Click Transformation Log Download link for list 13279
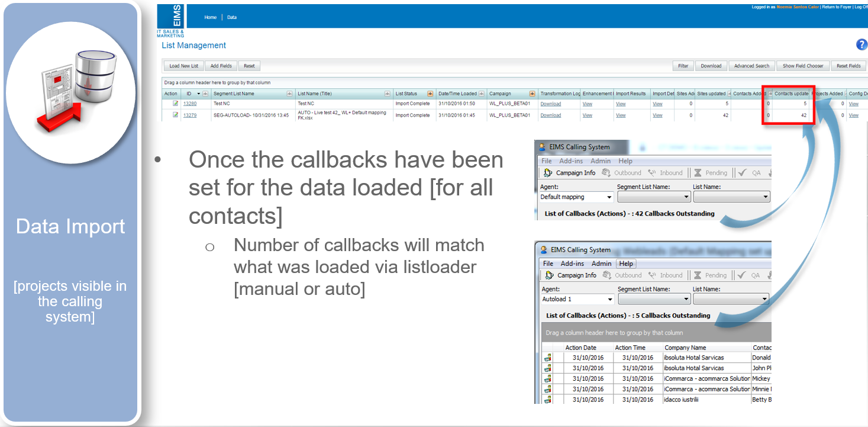The image size is (868, 427). (551, 115)
